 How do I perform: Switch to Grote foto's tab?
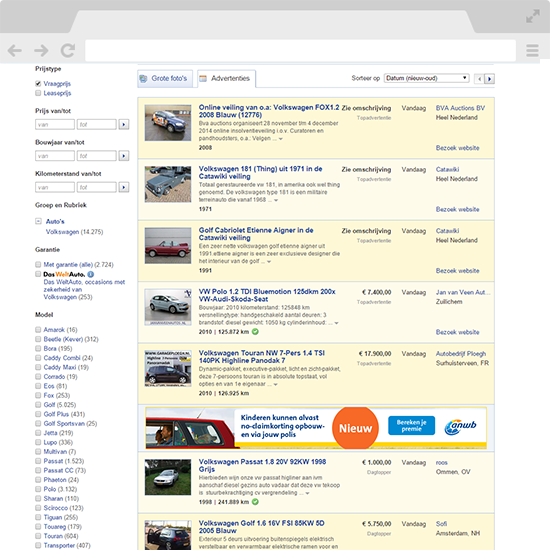coord(165,79)
